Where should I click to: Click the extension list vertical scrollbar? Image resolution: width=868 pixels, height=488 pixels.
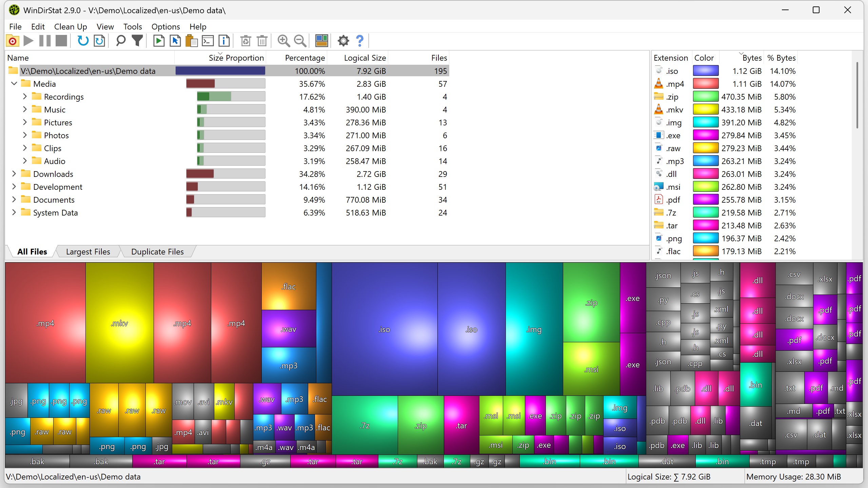click(x=857, y=95)
